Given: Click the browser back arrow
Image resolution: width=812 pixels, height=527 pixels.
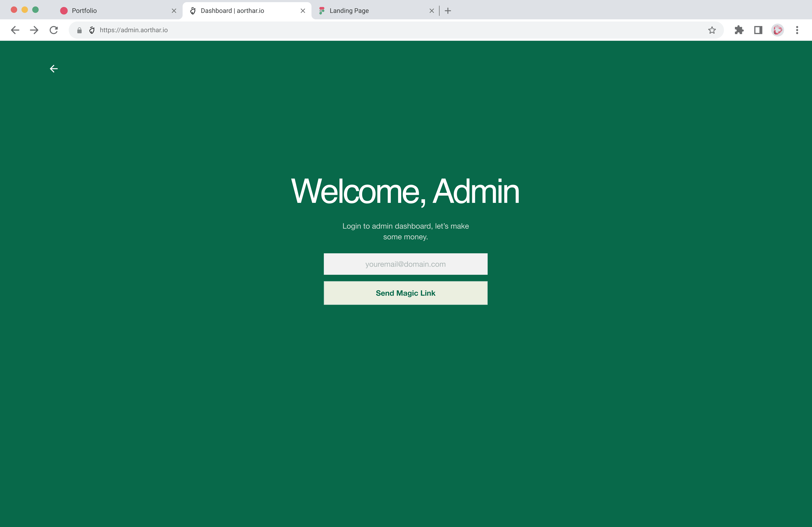Looking at the screenshot, I should click(x=15, y=30).
